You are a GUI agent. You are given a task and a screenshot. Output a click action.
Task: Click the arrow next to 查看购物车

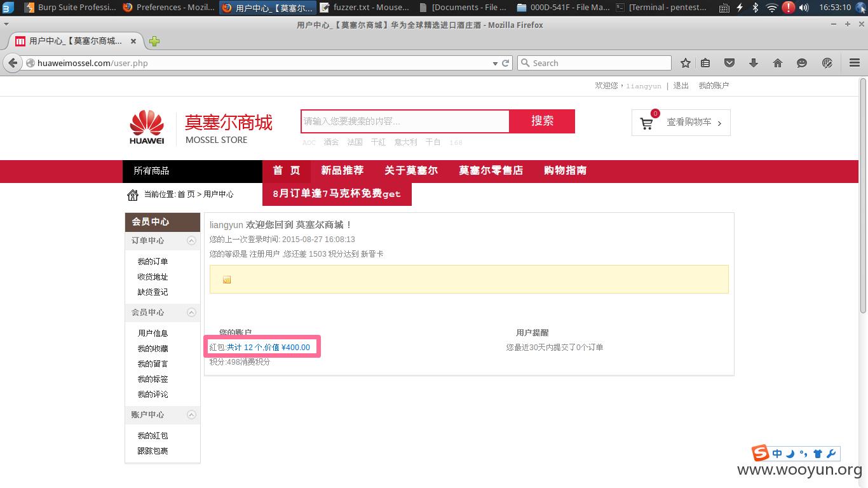[x=719, y=123]
